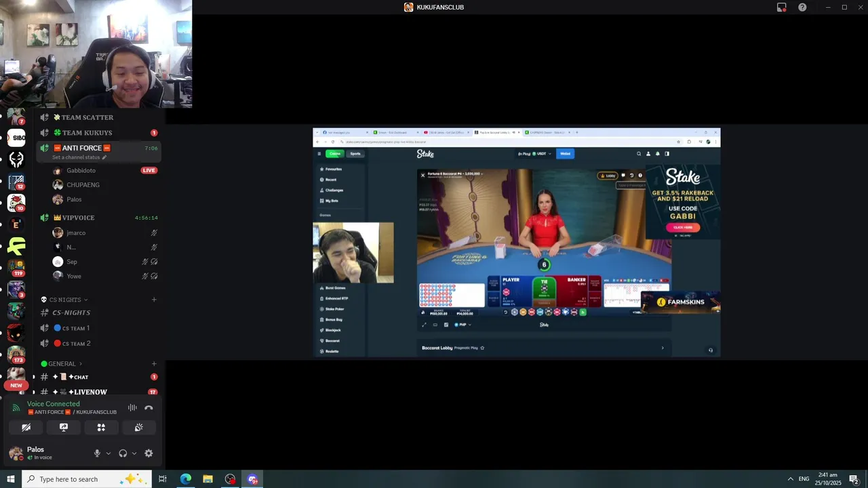This screenshot has height=488, width=868.
Task: Click the Voice Connected status text
Action: pyautogui.click(x=54, y=404)
